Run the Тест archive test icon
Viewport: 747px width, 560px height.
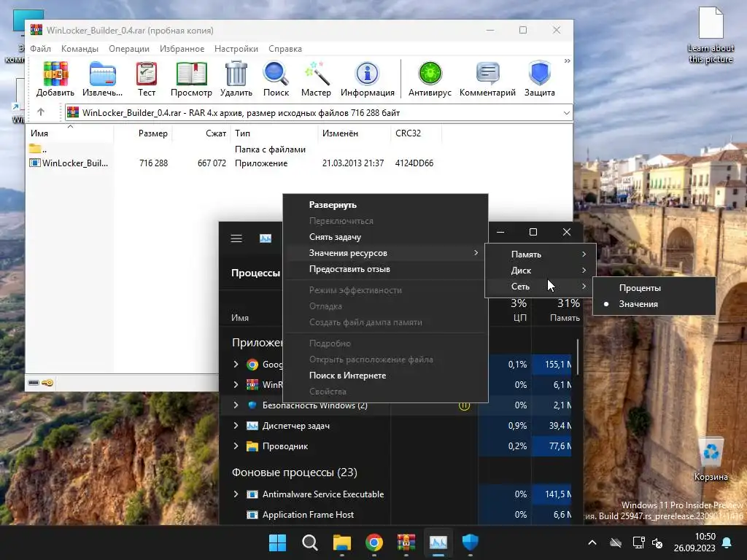click(x=146, y=79)
